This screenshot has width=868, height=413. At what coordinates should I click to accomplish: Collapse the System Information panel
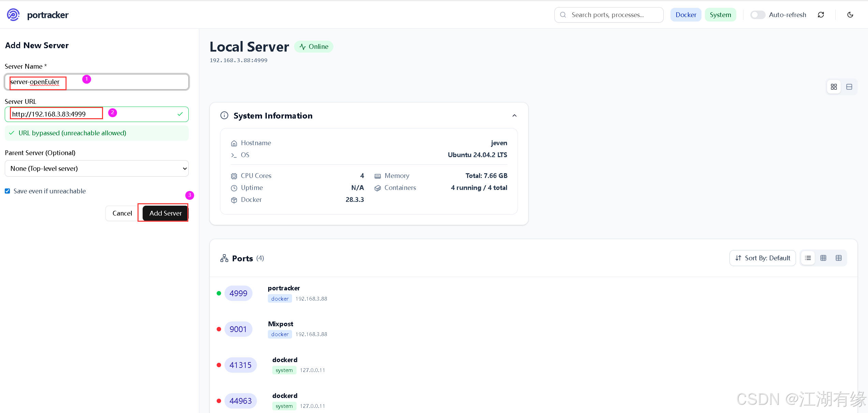pyautogui.click(x=515, y=115)
